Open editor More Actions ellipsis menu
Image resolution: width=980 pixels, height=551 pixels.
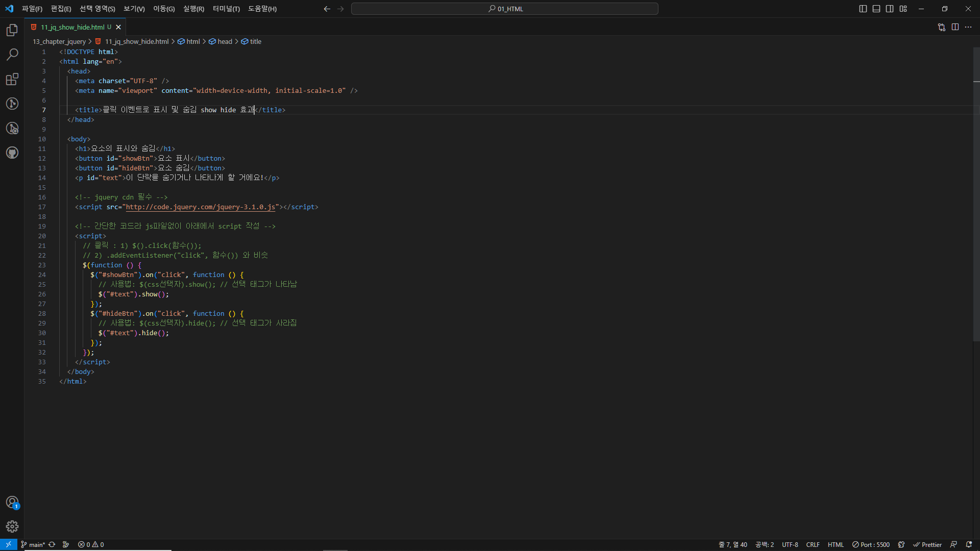[968, 27]
